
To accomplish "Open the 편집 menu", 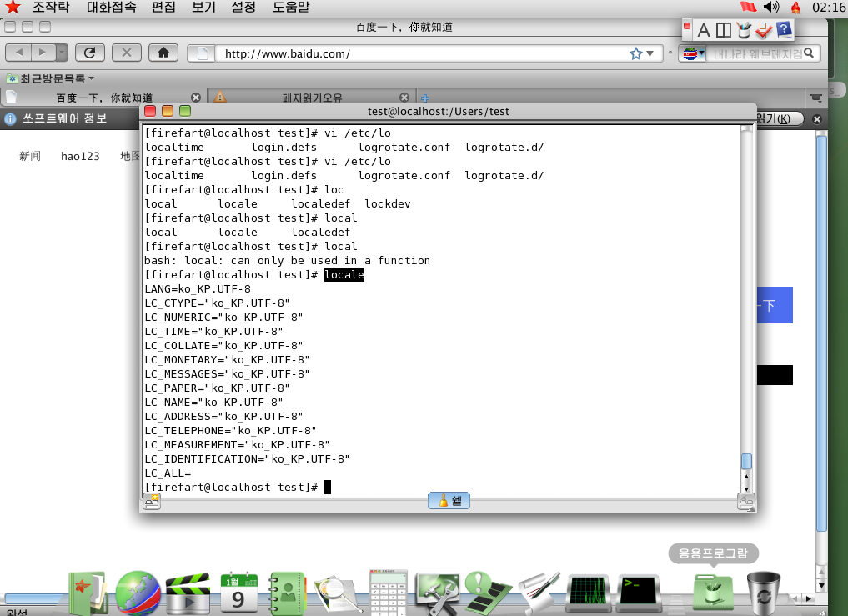I will coord(163,8).
